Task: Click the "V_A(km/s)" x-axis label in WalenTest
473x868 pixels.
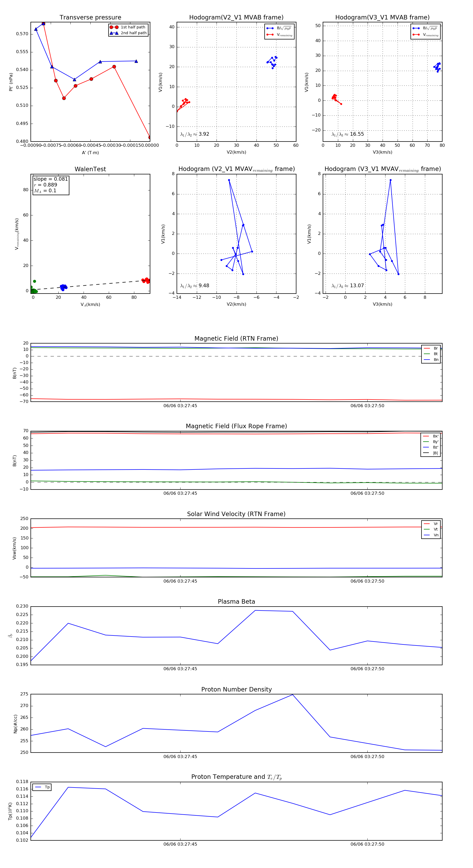Action: [90, 305]
